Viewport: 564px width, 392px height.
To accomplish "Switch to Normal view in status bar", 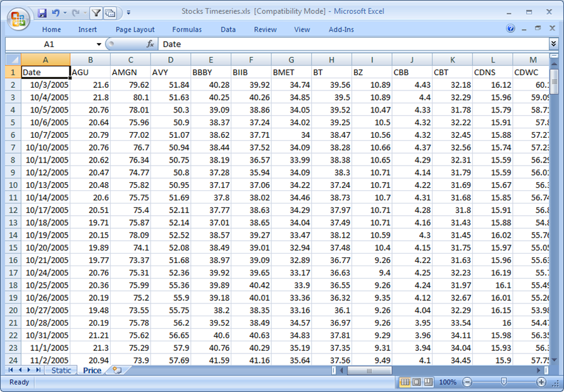I will pyautogui.click(x=405, y=382).
